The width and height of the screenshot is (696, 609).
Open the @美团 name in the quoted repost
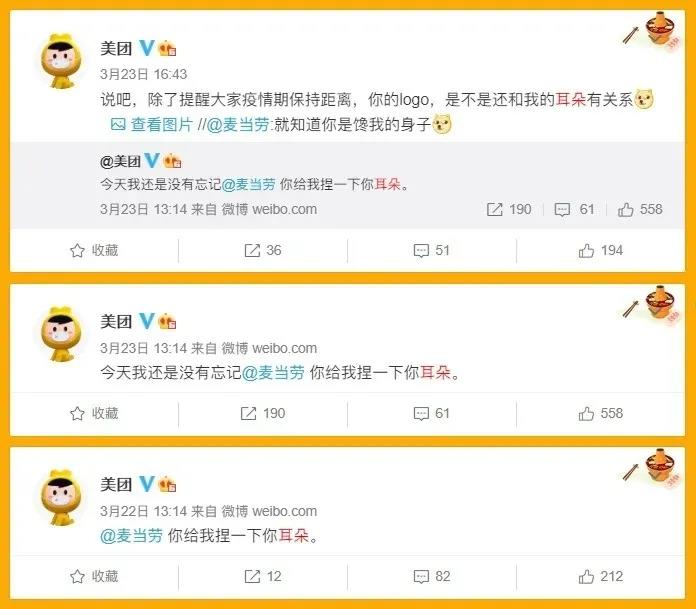120,162
